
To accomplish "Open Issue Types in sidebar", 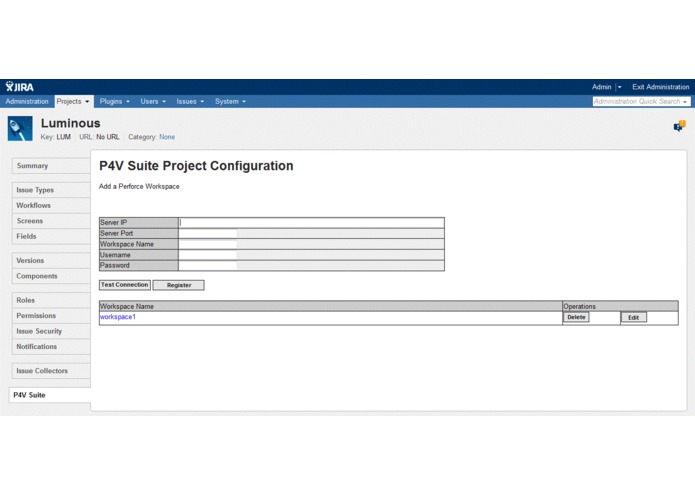I will point(51,190).
